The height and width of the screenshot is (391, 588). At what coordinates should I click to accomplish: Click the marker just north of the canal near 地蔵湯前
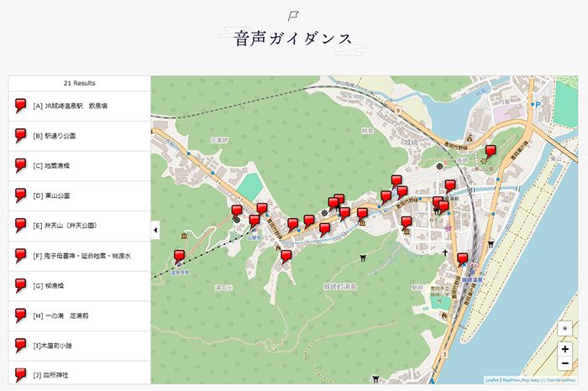pos(450,186)
